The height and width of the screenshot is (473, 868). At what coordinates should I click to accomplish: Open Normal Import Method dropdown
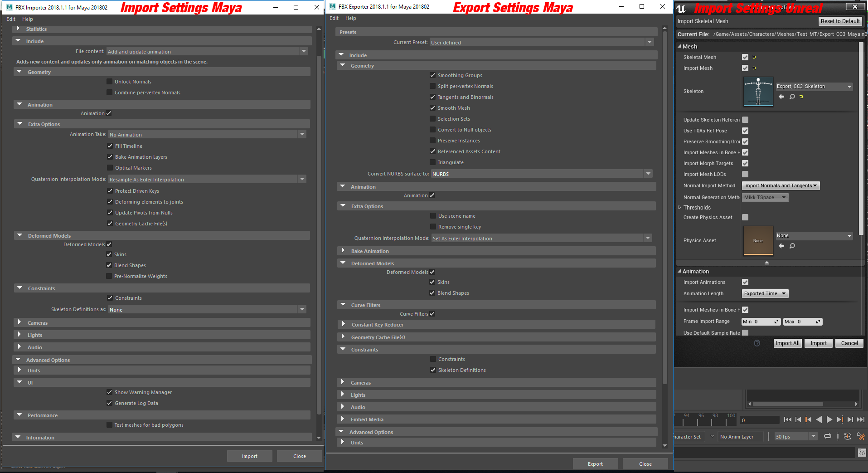(x=781, y=185)
